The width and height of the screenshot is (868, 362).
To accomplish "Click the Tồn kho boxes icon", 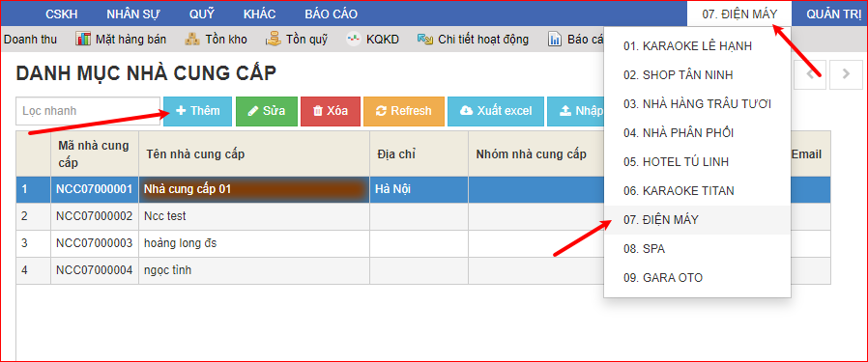I will [192, 40].
